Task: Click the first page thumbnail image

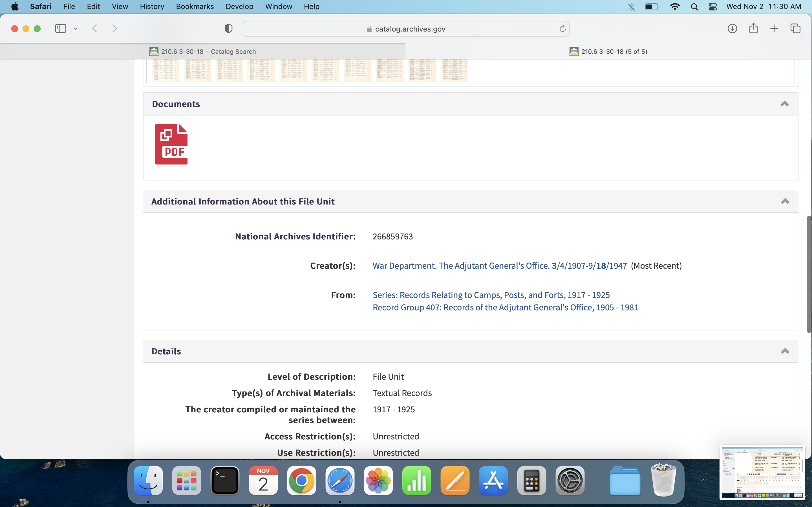Action: (166, 70)
